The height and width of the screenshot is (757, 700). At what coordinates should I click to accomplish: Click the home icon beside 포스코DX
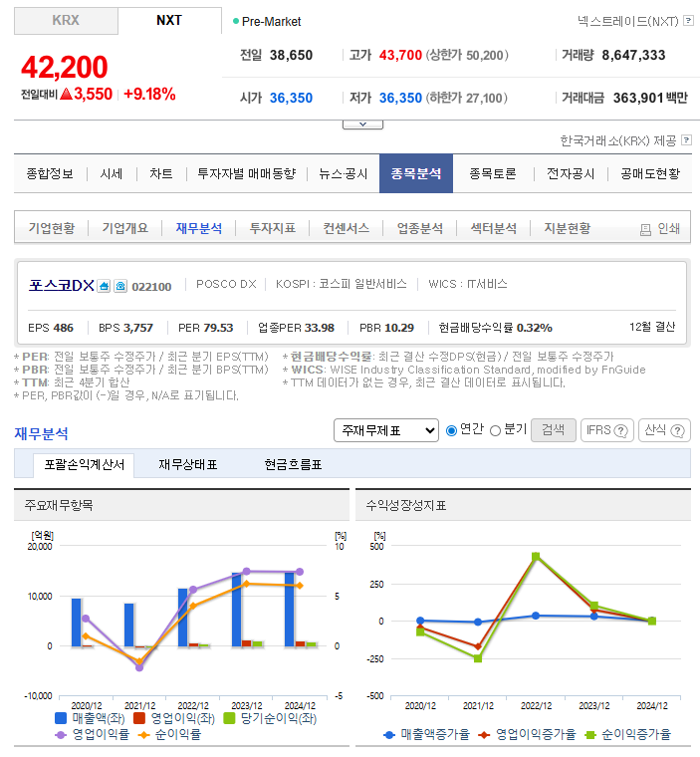pyautogui.click(x=104, y=286)
